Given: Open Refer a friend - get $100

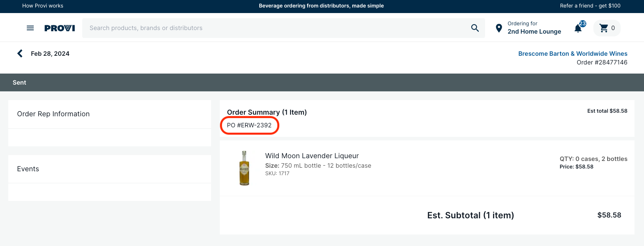Looking at the screenshot, I should click(590, 6).
